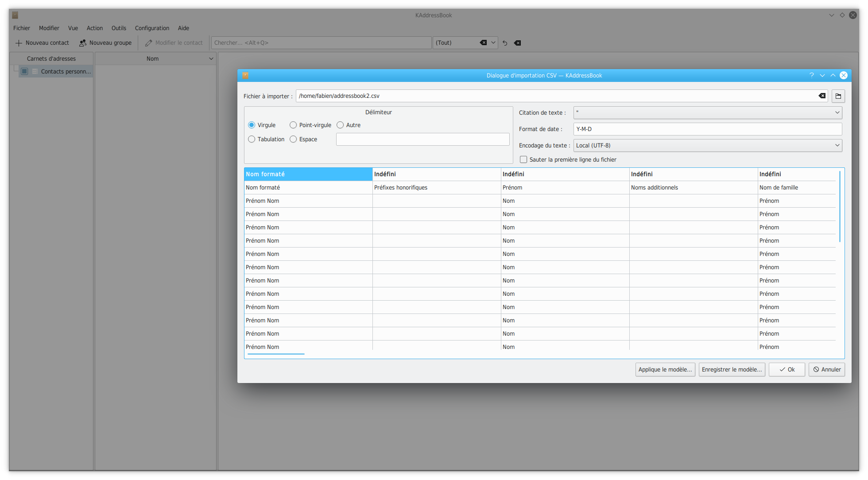
Task: Open the Action menu
Action: [95, 28]
